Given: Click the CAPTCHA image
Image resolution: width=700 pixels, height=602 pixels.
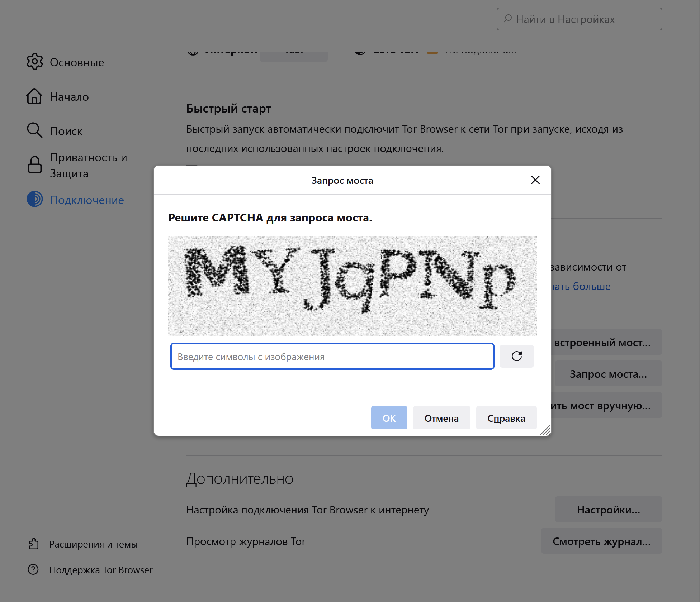Looking at the screenshot, I should coord(352,286).
